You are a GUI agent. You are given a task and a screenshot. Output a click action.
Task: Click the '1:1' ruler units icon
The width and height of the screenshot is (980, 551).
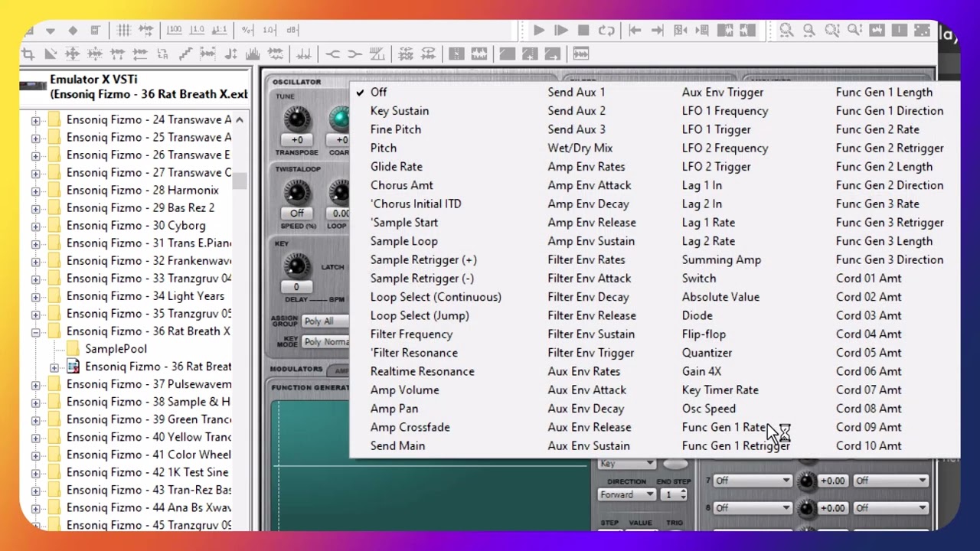220,30
